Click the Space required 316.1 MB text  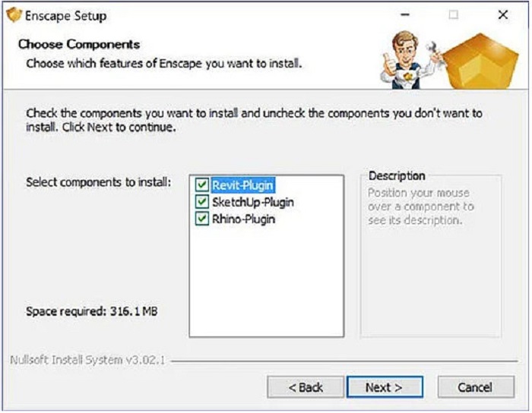pyautogui.click(x=92, y=312)
